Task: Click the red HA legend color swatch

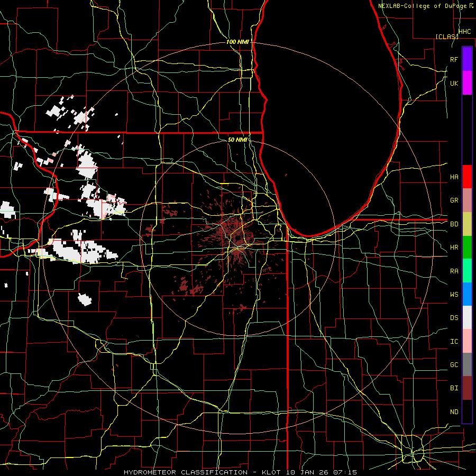Action: 467,177
